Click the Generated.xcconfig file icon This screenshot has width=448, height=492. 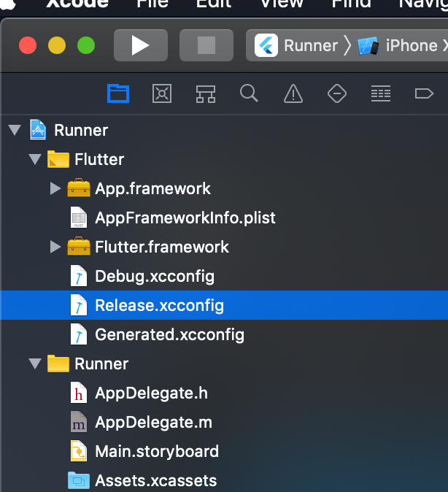coord(78,334)
